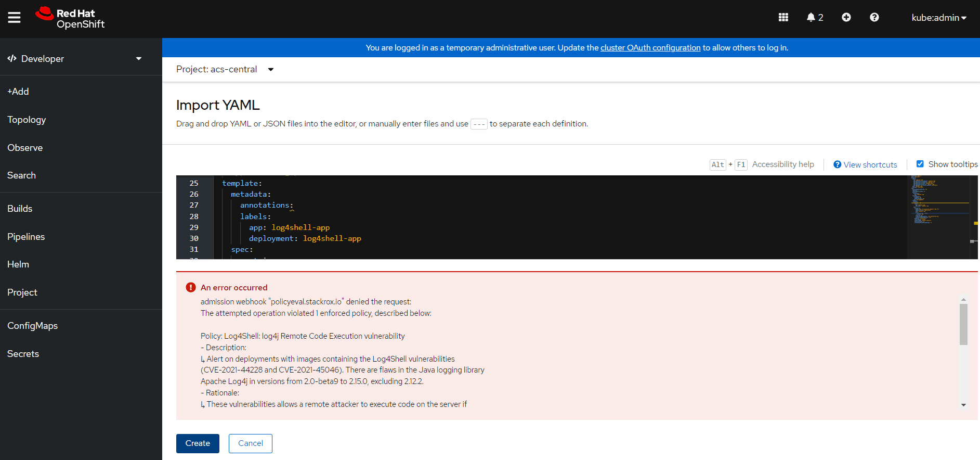Click the 'An error occurred' heading

234,288
